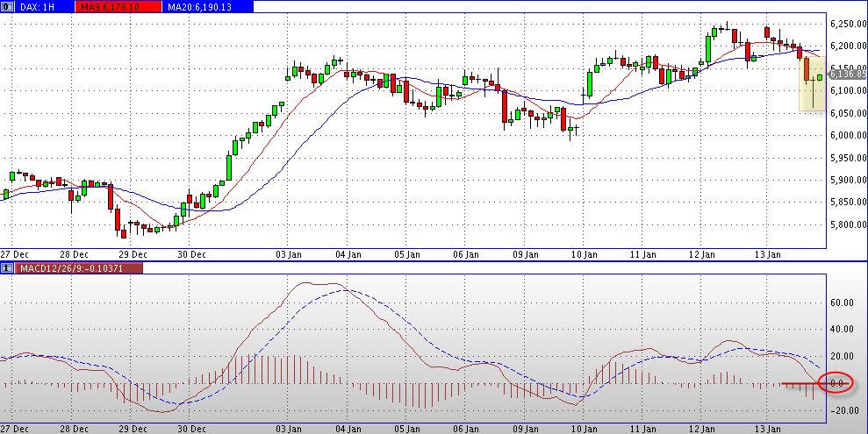868x434 pixels.
Task: Click 13 Jan on the lower MACD date axis
Action: tap(769, 429)
